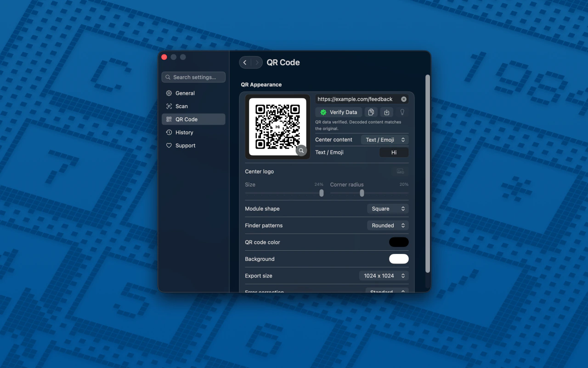
Task: Open the Module shape Square dropdown
Action: click(388, 209)
